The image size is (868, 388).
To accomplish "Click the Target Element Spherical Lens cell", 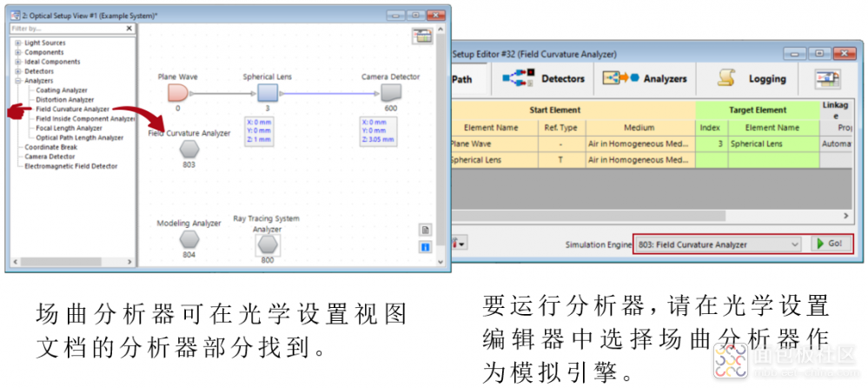I will (774, 144).
